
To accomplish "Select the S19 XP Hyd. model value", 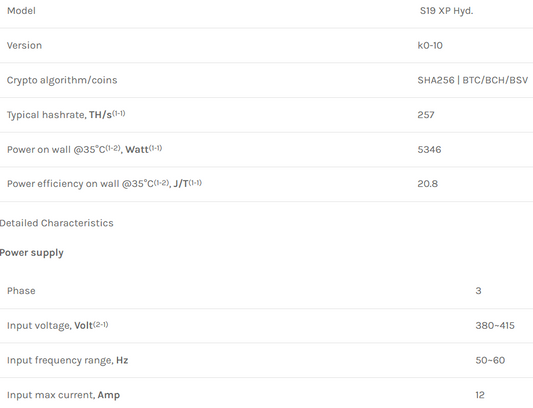I will point(446,11).
